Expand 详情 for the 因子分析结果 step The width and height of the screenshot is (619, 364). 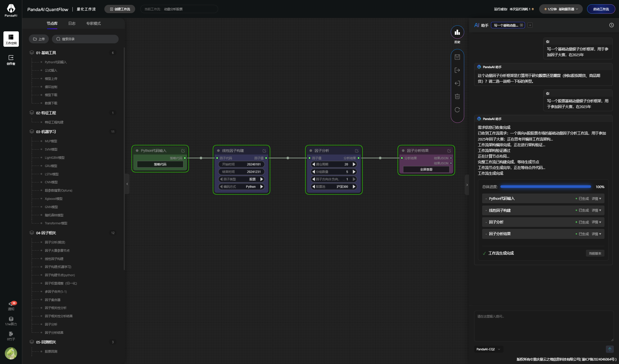point(596,234)
